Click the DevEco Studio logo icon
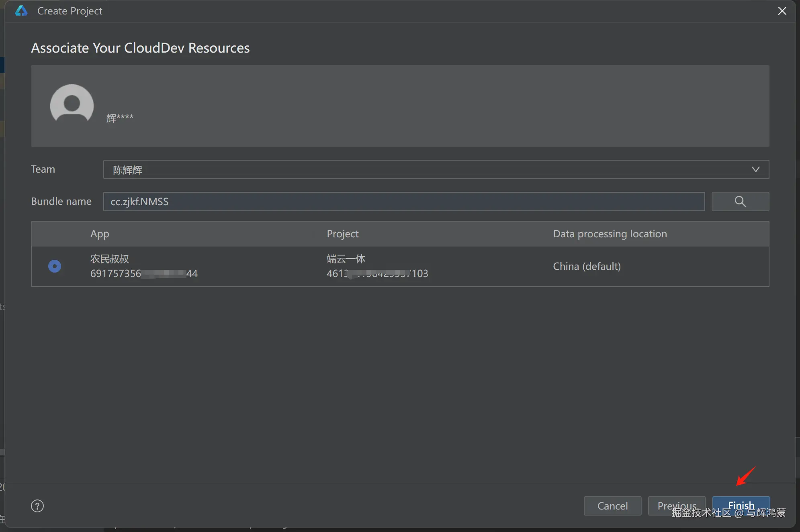This screenshot has width=800, height=532. click(21, 11)
